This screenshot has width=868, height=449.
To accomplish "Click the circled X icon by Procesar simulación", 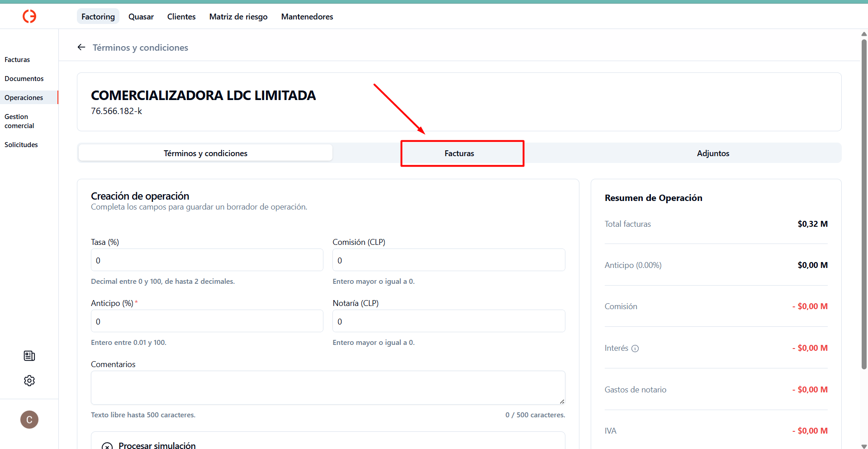I will tap(107, 446).
